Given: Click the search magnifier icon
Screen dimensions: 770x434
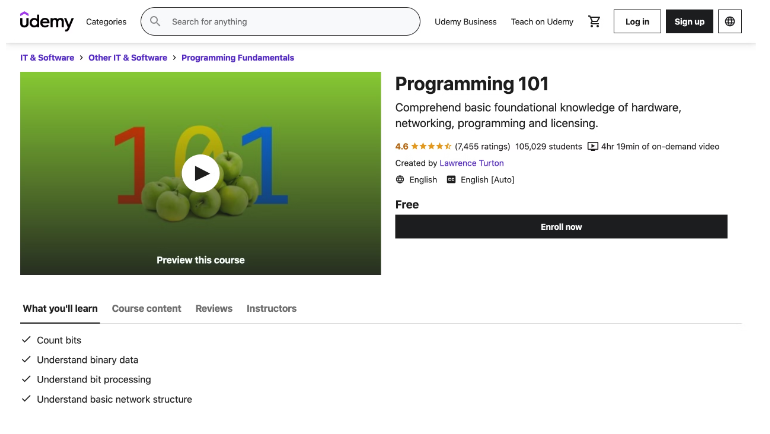Looking at the screenshot, I should coord(155,21).
